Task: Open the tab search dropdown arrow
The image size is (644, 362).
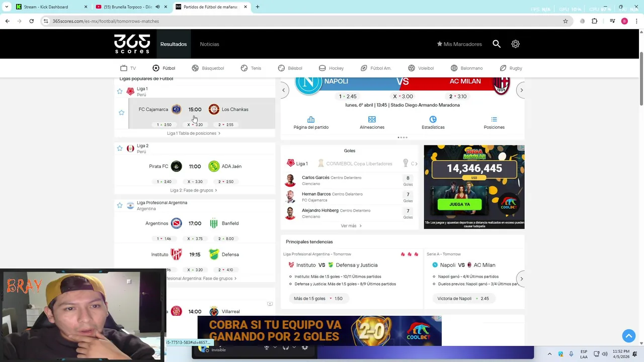Action: (x=6, y=7)
